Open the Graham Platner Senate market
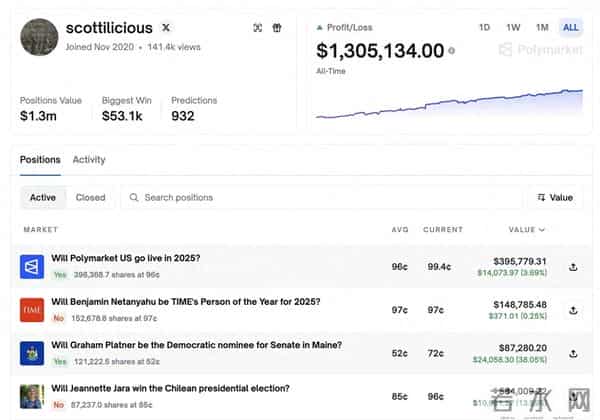 pyautogui.click(x=196, y=345)
